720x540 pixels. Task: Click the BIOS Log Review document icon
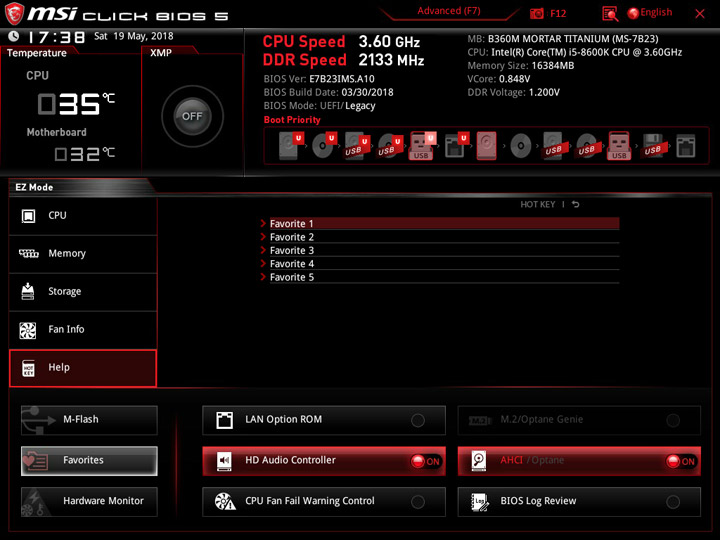pos(480,501)
